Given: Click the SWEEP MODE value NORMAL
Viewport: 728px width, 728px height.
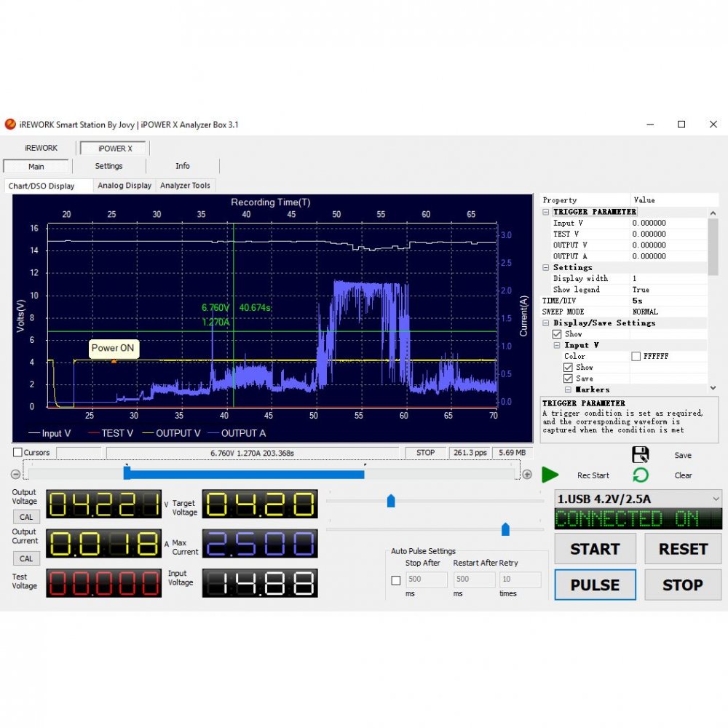Looking at the screenshot, I should click(x=645, y=312).
